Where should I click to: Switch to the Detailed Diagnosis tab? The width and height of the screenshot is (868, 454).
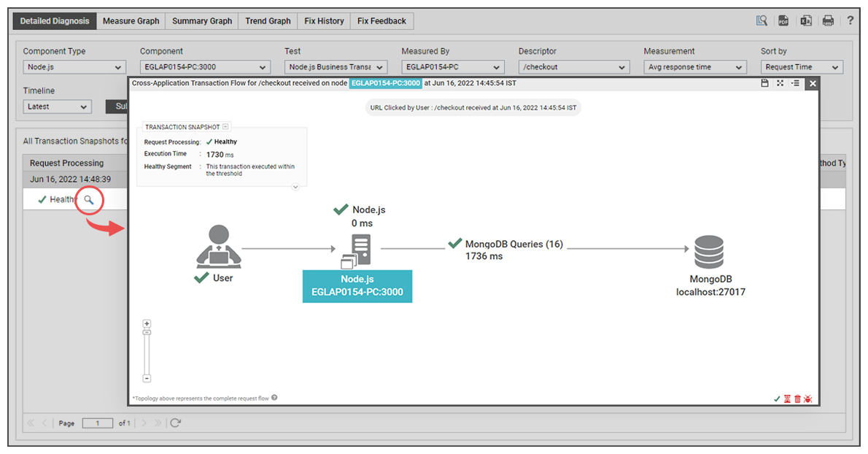pyautogui.click(x=54, y=21)
